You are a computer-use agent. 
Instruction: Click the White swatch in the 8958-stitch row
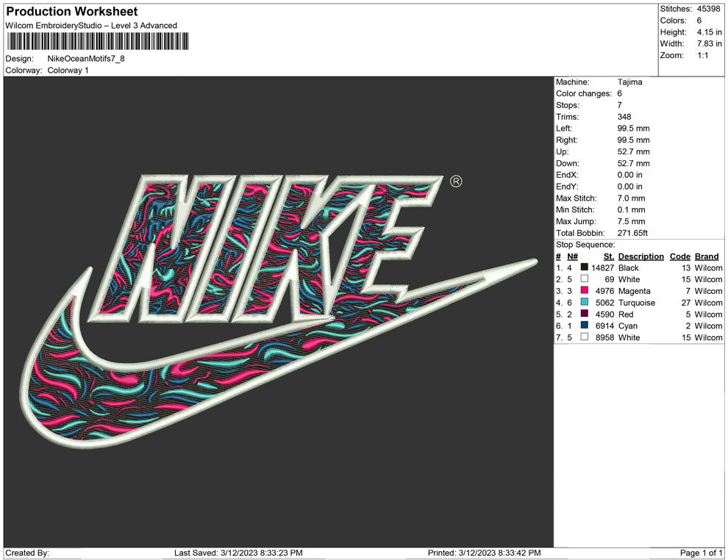585,337
